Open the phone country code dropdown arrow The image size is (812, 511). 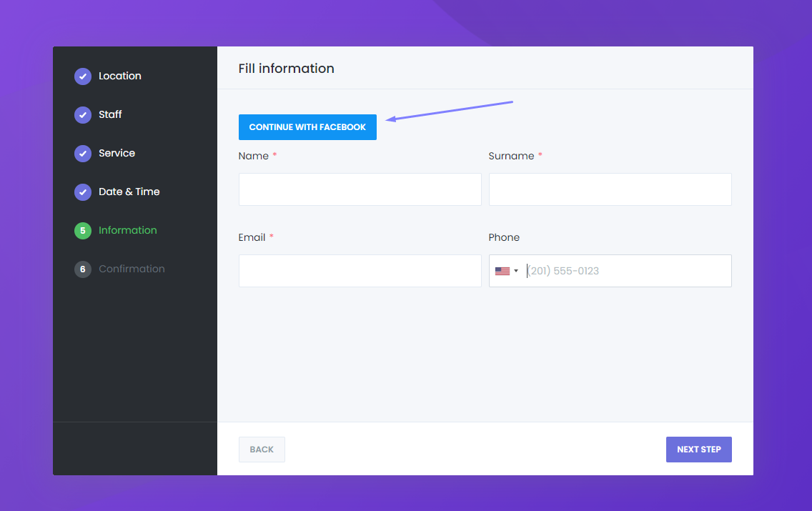tap(516, 271)
